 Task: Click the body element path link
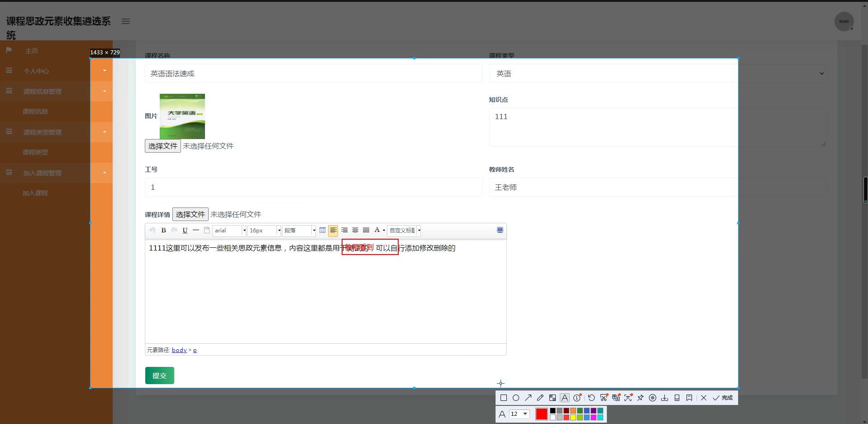click(179, 350)
